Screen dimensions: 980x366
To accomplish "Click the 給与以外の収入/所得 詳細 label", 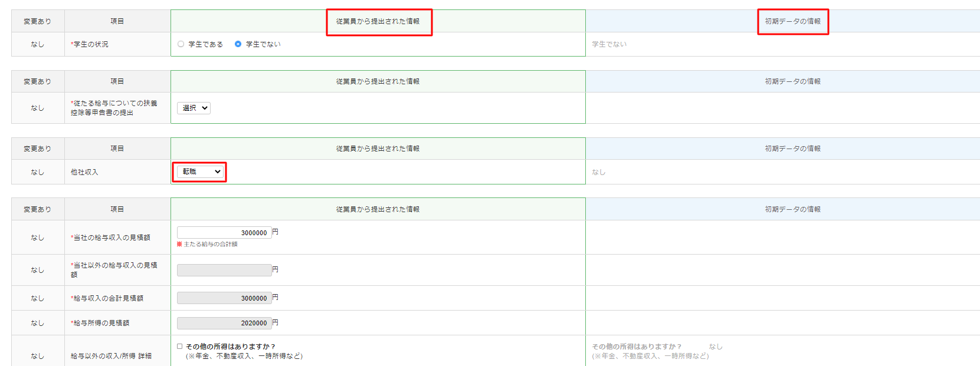I will pos(111,356).
